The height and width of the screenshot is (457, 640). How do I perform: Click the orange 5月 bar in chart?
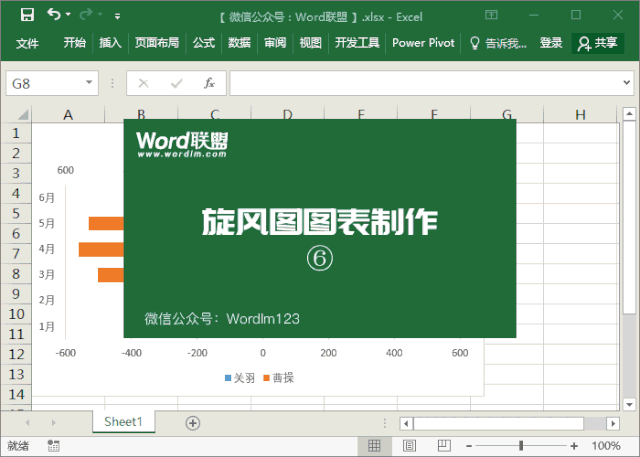[x=106, y=223]
